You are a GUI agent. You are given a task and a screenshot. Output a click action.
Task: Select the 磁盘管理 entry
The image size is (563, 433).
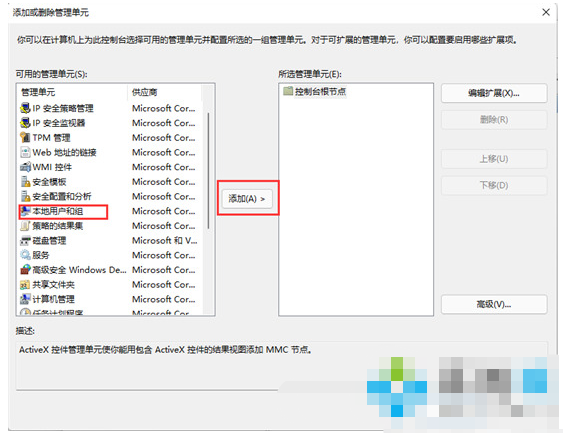109,241
